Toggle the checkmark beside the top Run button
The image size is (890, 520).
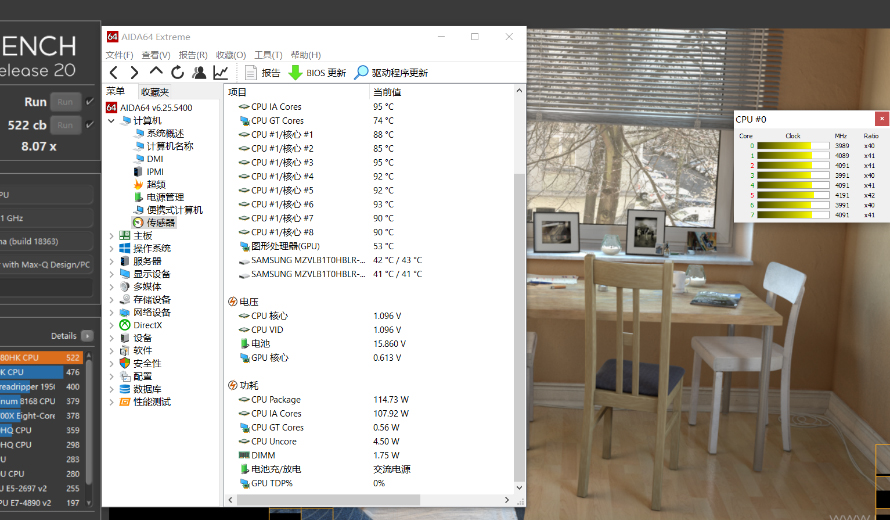(x=90, y=102)
